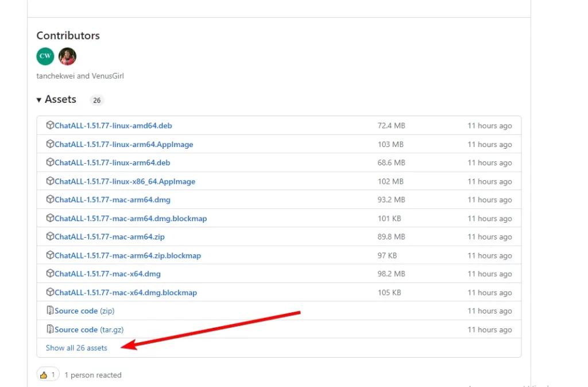Click package icon beside mac-arm64.dmg.blockmap asset
Image resolution: width=588 pixels, height=387 pixels.
50,218
